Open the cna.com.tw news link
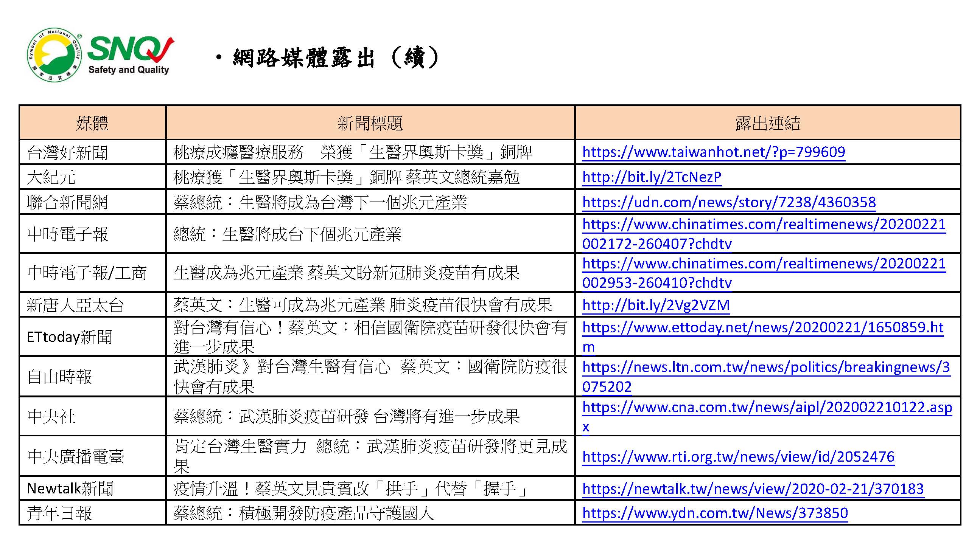This screenshot has width=980, height=549. (x=767, y=416)
